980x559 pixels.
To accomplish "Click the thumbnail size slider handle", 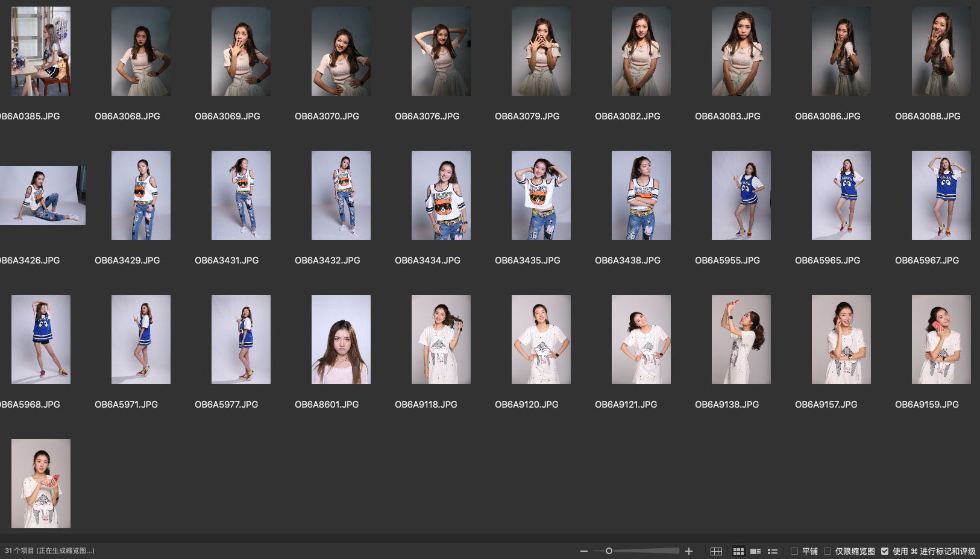I will point(609,551).
